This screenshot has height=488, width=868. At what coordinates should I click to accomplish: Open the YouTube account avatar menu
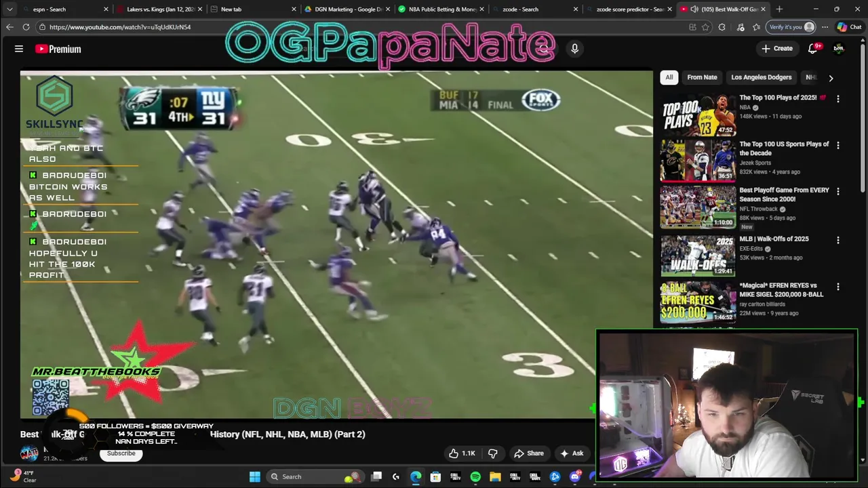(839, 48)
